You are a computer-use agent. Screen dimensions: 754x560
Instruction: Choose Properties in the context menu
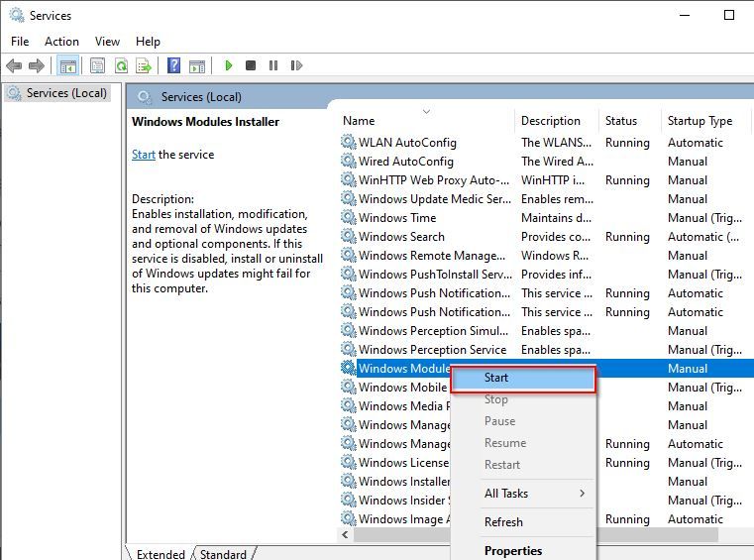(523, 550)
